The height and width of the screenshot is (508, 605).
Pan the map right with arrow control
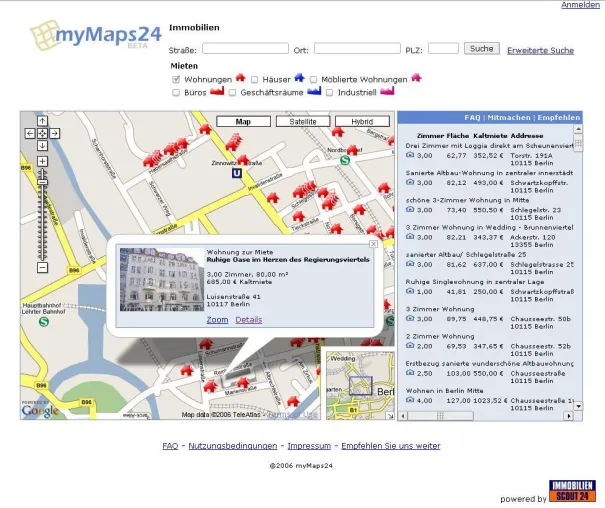coord(55,133)
